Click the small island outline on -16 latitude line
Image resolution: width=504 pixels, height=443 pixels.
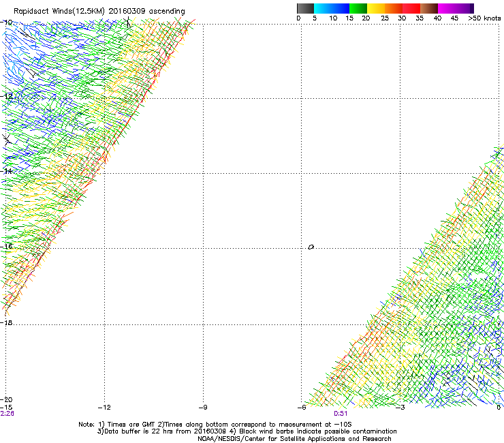(311, 247)
